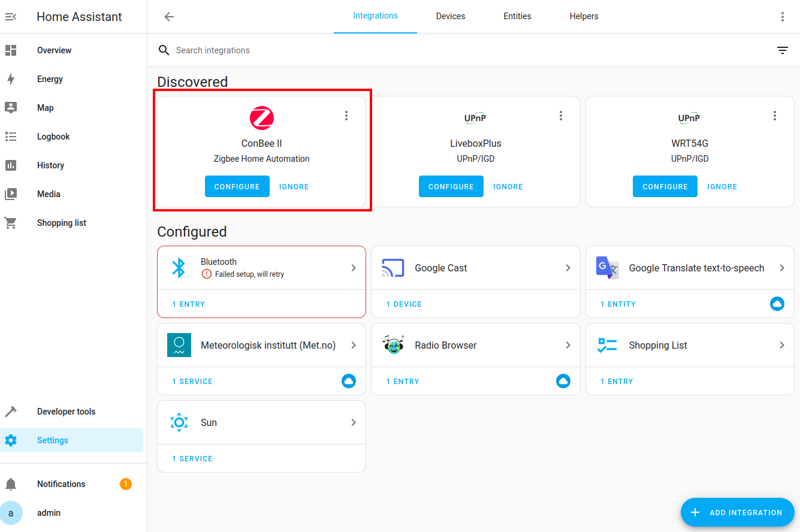Expand the Shopping List integration chevron
Image resolution: width=800 pixels, height=532 pixels.
click(x=781, y=345)
